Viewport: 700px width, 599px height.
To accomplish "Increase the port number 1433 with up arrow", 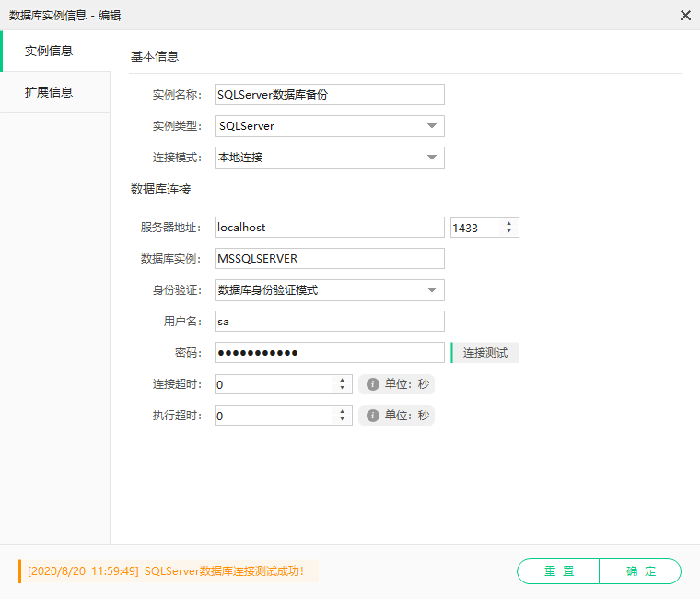I will (509, 223).
